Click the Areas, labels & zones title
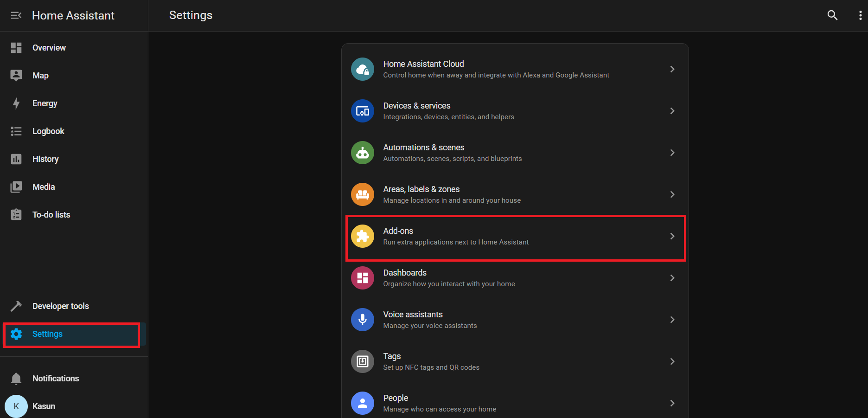The width and height of the screenshot is (868, 418). [421, 189]
